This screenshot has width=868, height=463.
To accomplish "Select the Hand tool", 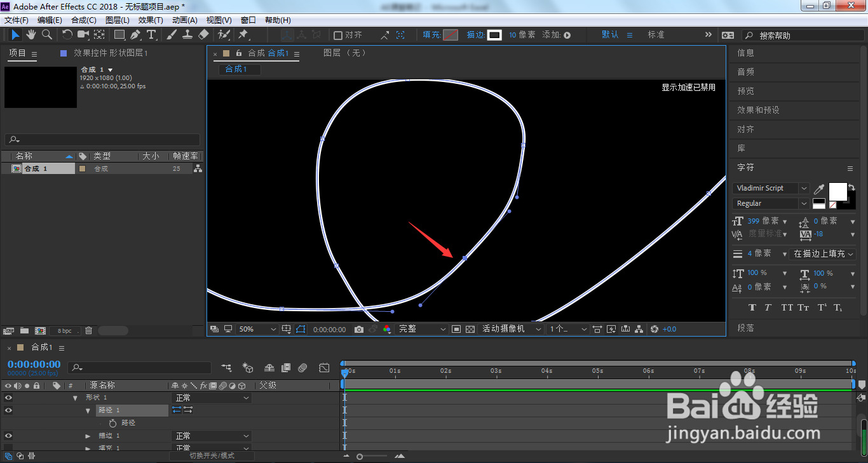I will tap(31, 35).
